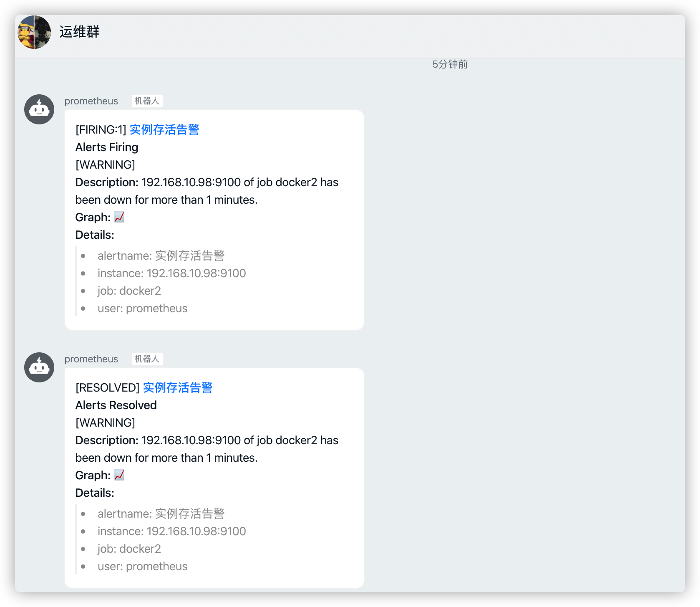
Task: Click the prometheus sender name above the firing alert
Action: click(x=91, y=101)
